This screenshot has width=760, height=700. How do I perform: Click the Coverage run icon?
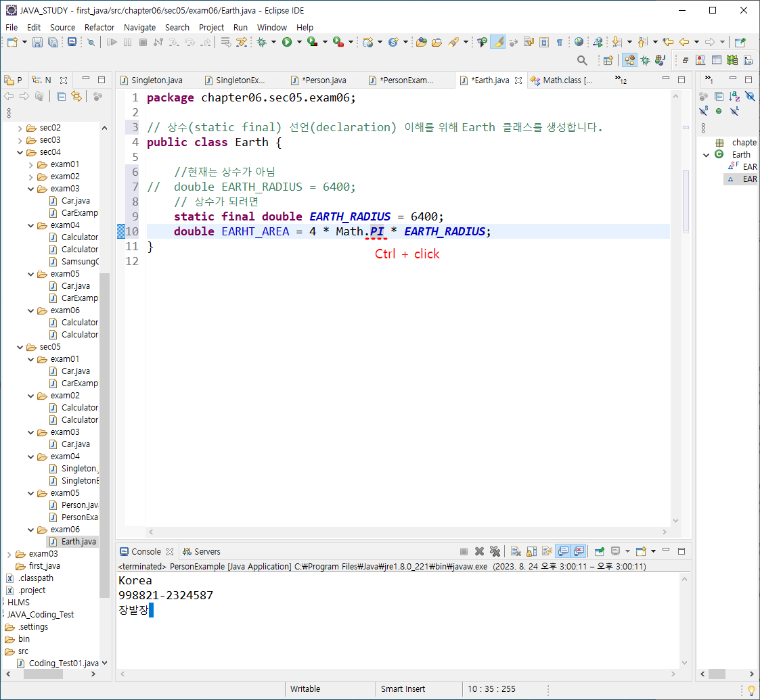pyautogui.click(x=313, y=43)
